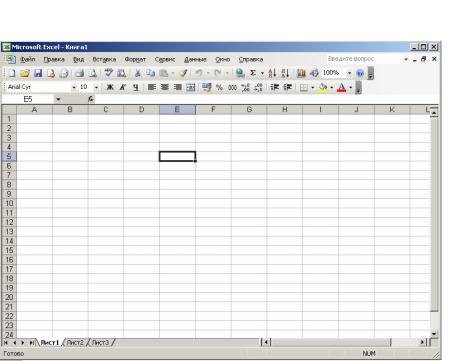This screenshot has width=471, height=361.
Task: Toggle align left
Action: click(x=152, y=87)
